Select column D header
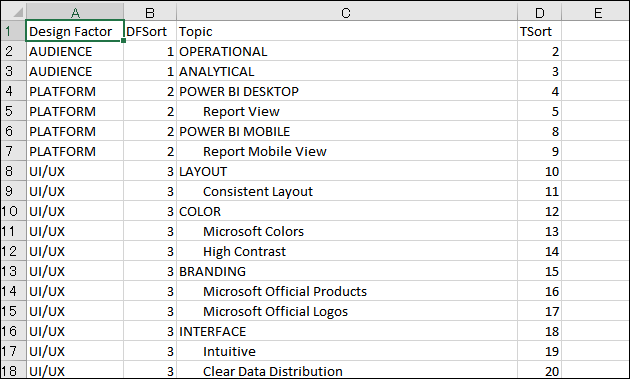This screenshot has width=630, height=379. click(539, 12)
